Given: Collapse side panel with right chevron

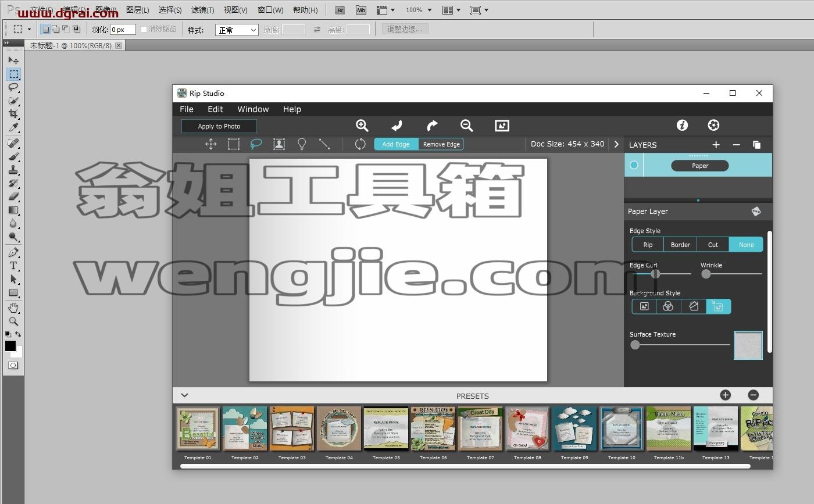Looking at the screenshot, I should [x=616, y=144].
